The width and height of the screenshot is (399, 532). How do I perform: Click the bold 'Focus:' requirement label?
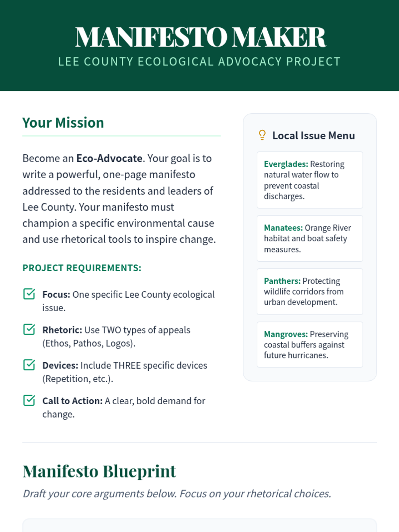pos(56,295)
